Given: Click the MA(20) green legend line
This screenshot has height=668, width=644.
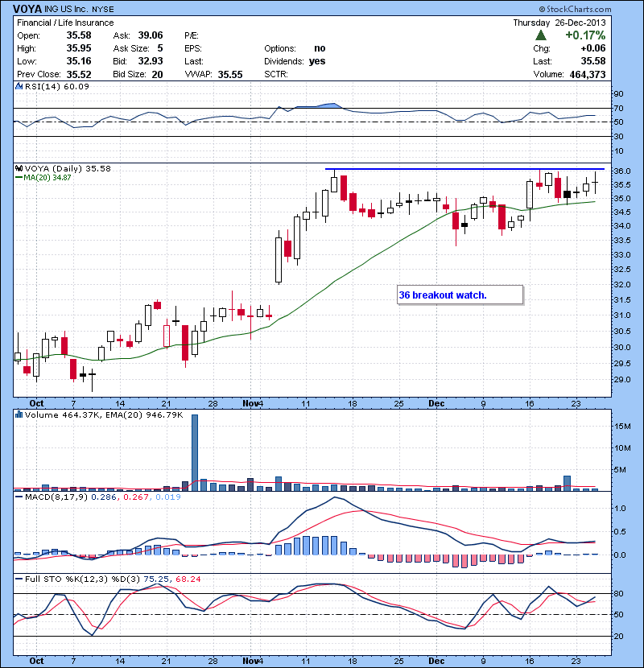Looking at the screenshot, I should coord(19,177).
